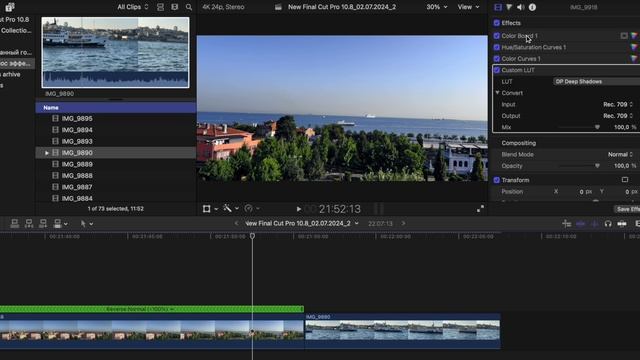Screen dimensions: 640x360
Task: Toggle skimming in the timeline
Action: 580,224
